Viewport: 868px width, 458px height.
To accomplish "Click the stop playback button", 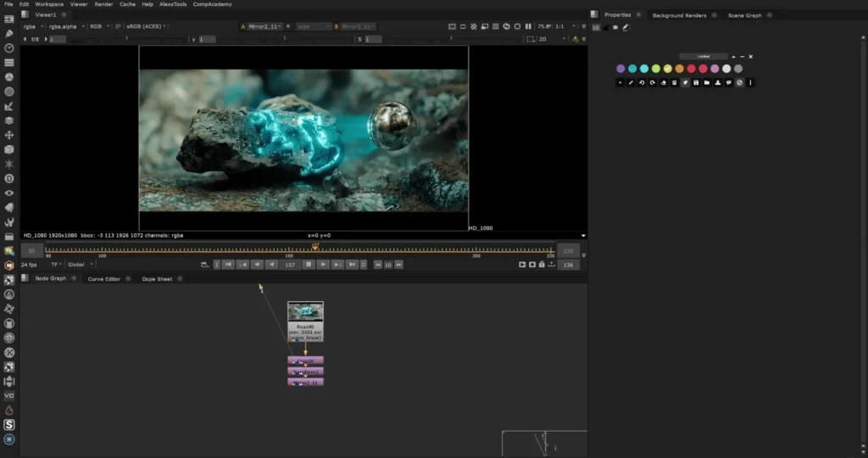I will pyautogui.click(x=309, y=265).
